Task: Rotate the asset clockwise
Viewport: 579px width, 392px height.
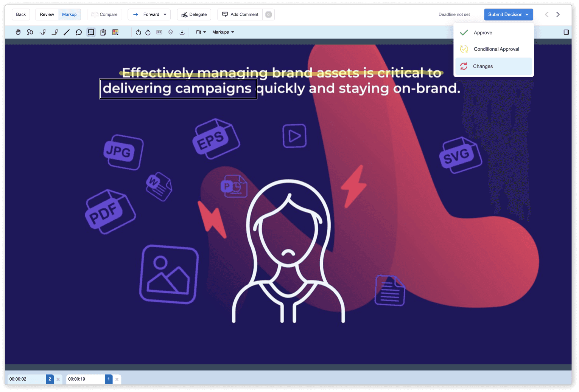Action: [148, 32]
